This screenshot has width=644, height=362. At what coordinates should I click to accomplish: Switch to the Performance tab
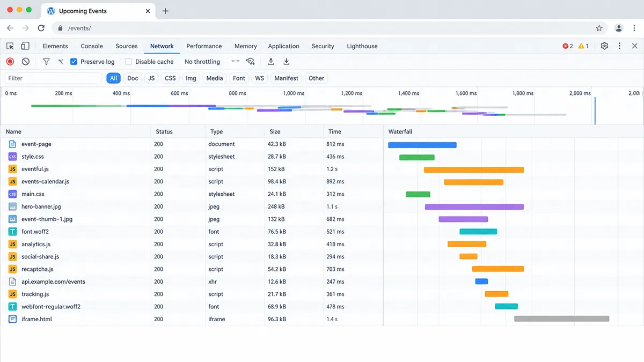pos(204,46)
